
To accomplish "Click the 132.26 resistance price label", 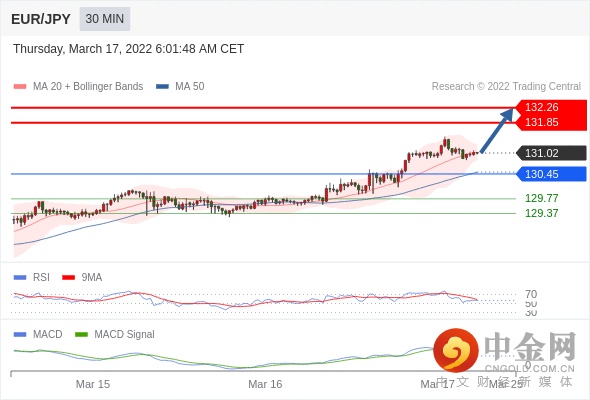I will pyautogui.click(x=541, y=107).
